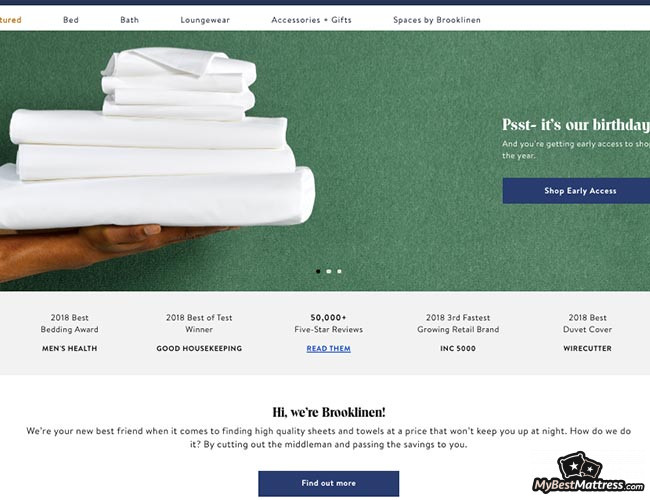Click the Men's Health award label

[x=70, y=349]
